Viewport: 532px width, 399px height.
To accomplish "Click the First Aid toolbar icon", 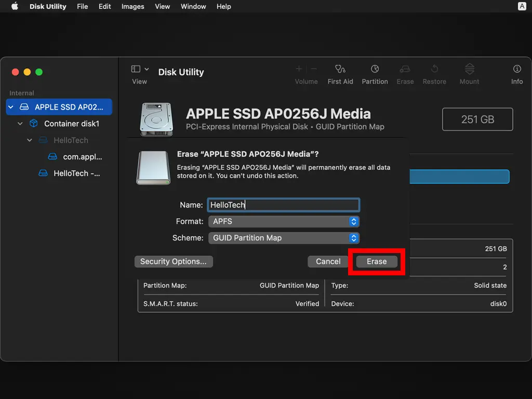I will tap(340, 69).
